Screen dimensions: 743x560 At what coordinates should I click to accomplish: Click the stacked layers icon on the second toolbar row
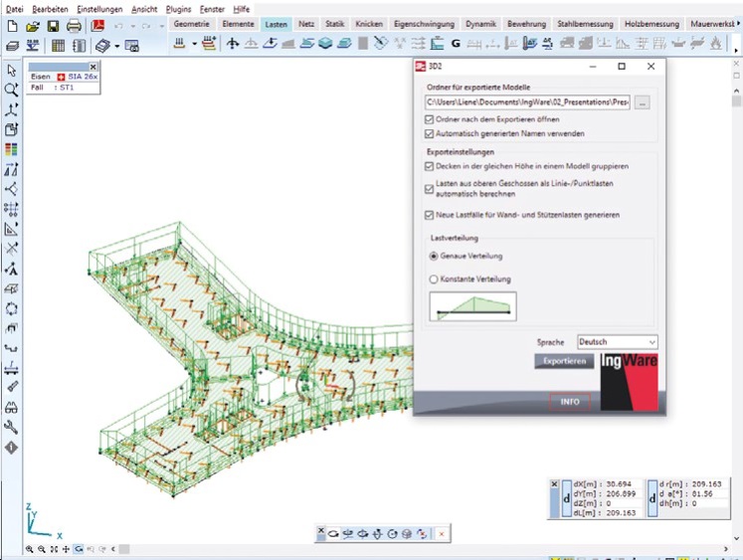point(13,46)
